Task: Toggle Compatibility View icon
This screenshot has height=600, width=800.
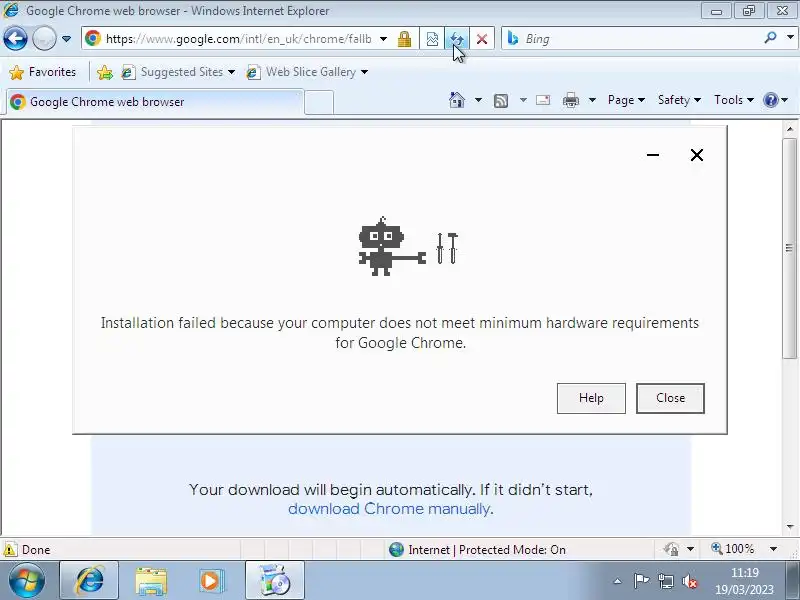Action: pos(432,39)
